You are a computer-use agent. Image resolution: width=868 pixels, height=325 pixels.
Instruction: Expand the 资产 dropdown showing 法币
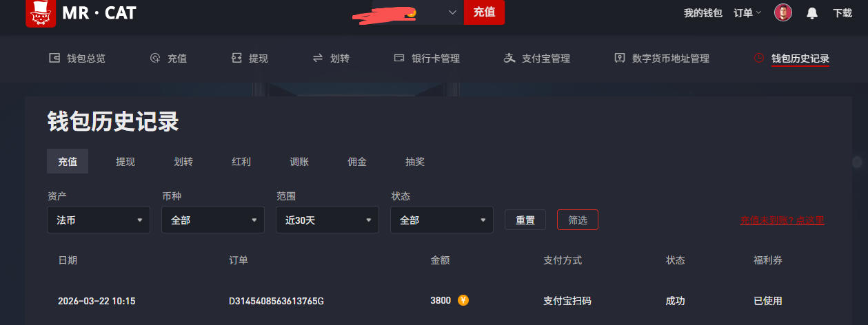tap(99, 220)
